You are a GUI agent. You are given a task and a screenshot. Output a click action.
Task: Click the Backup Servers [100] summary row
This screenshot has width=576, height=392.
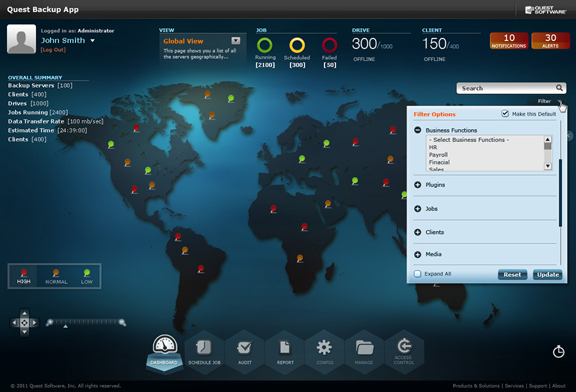tap(40, 86)
